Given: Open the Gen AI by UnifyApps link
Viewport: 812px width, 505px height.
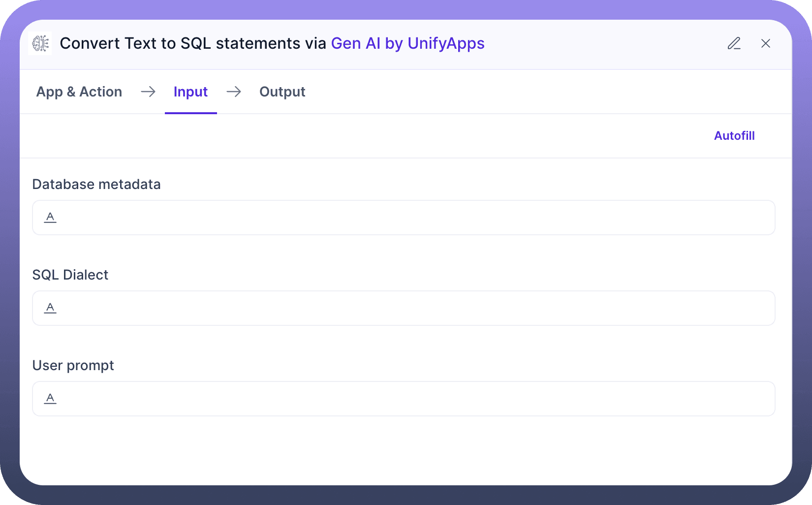Looking at the screenshot, I should 407,43.
